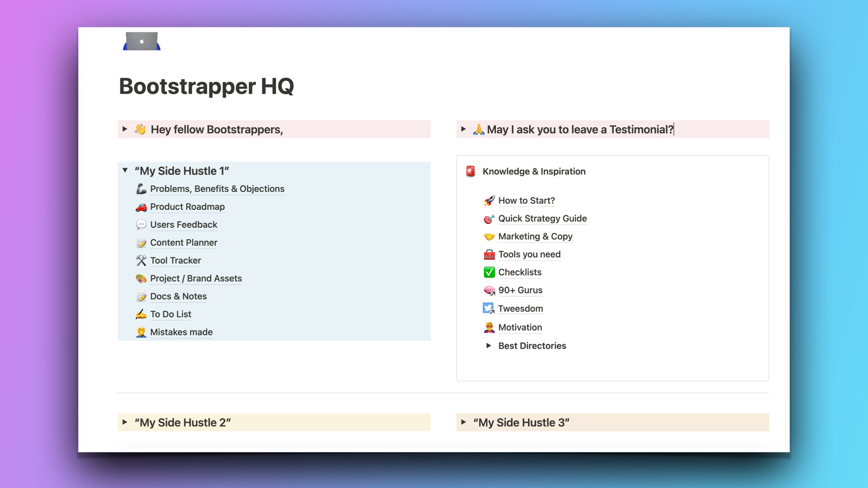Click the red siren icon for Knowledge & Inspiration

tap(471, 171)
